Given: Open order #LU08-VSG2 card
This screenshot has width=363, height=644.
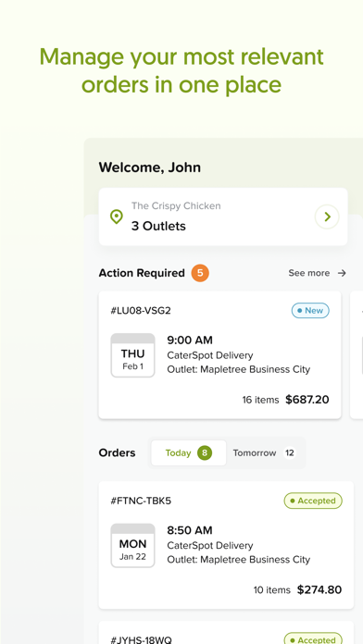Looking at the screenshot, I should (220, 355).
